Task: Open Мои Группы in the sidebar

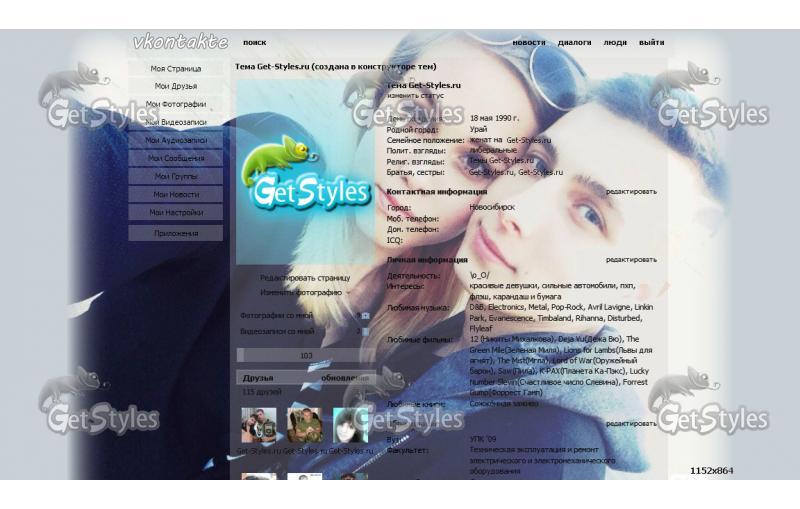Action: 176,176
